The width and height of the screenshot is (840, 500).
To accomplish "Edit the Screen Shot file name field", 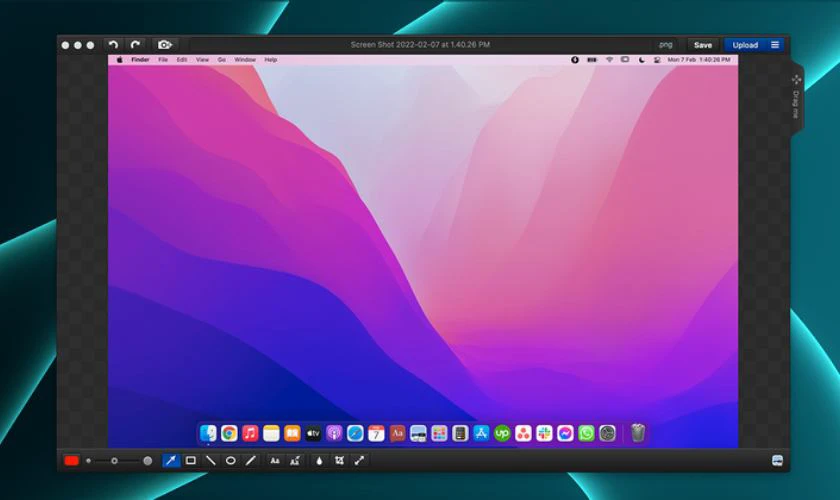I will pos(421,45).
